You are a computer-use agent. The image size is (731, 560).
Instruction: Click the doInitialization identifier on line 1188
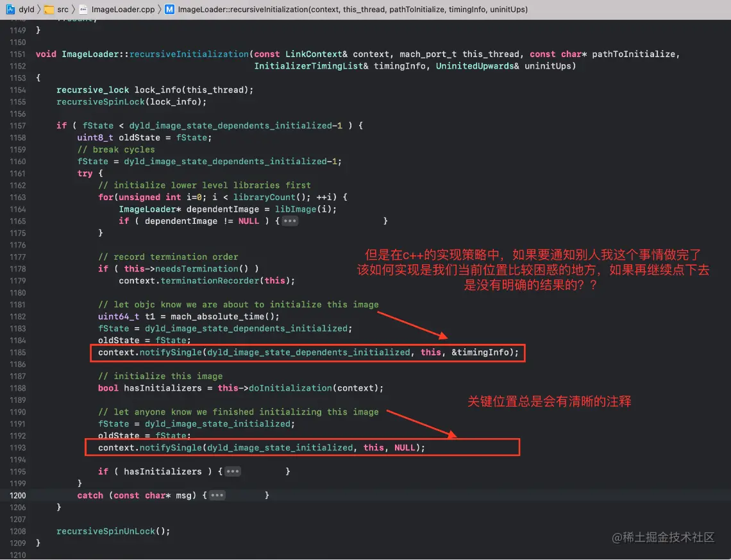(290, 388)
